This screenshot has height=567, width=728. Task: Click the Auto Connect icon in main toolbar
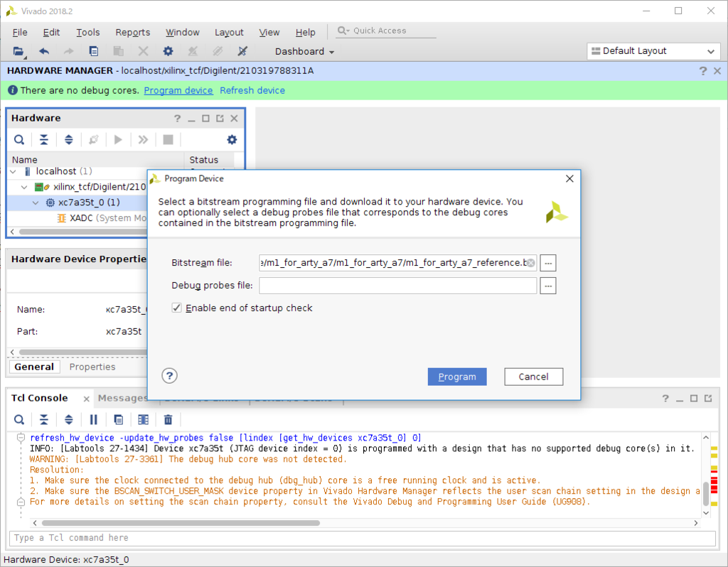(x=242, y=51)
